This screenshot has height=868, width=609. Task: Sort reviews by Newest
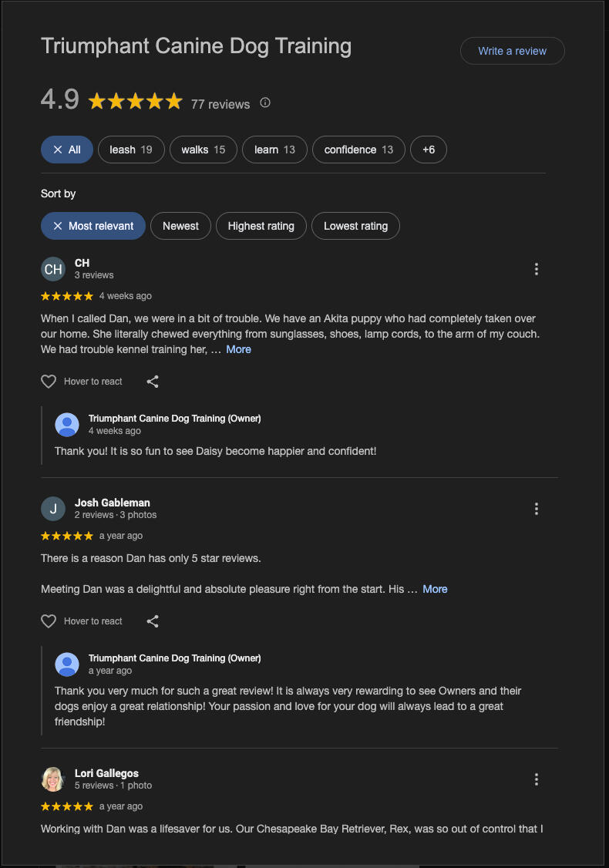coord(181,226)
